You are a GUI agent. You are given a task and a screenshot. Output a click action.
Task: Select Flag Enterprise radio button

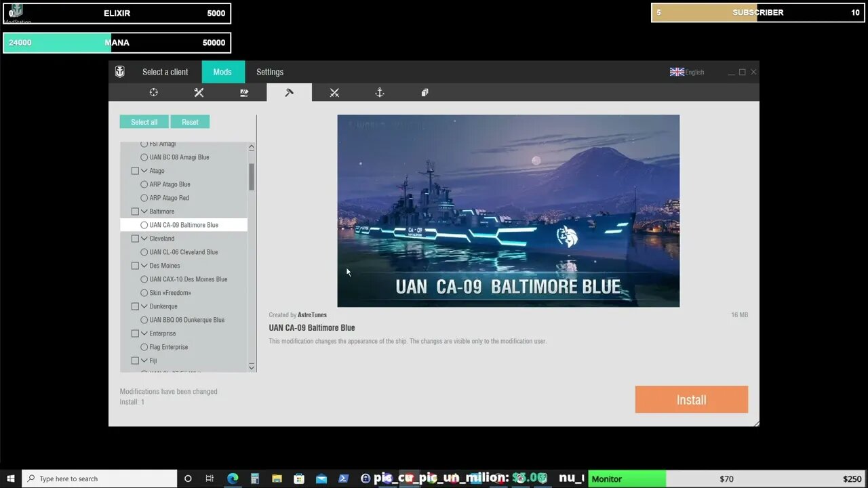144,347
